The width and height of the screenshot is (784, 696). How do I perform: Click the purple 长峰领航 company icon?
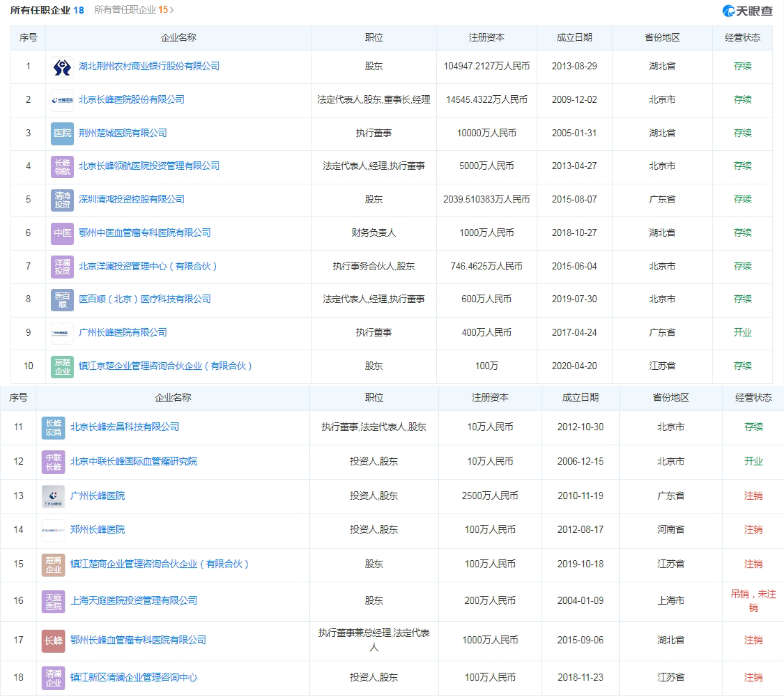(x=62, y=167)
